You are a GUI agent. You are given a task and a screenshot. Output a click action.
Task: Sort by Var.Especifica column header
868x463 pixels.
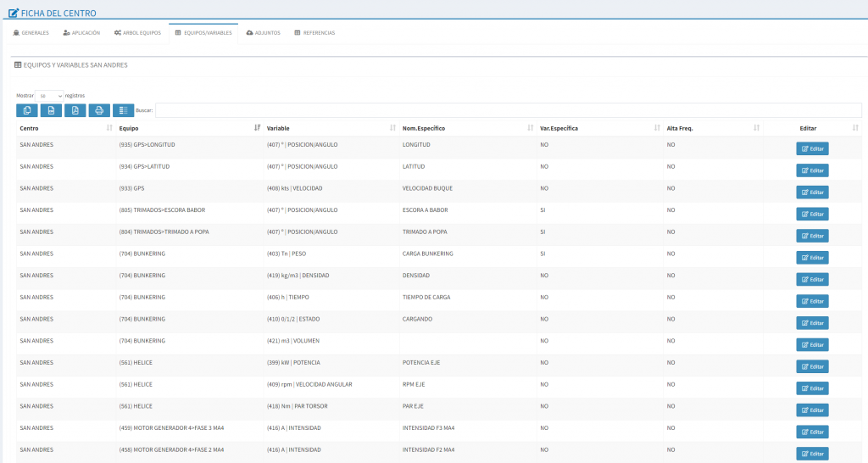pyautogui.click(x=559, y=128)
